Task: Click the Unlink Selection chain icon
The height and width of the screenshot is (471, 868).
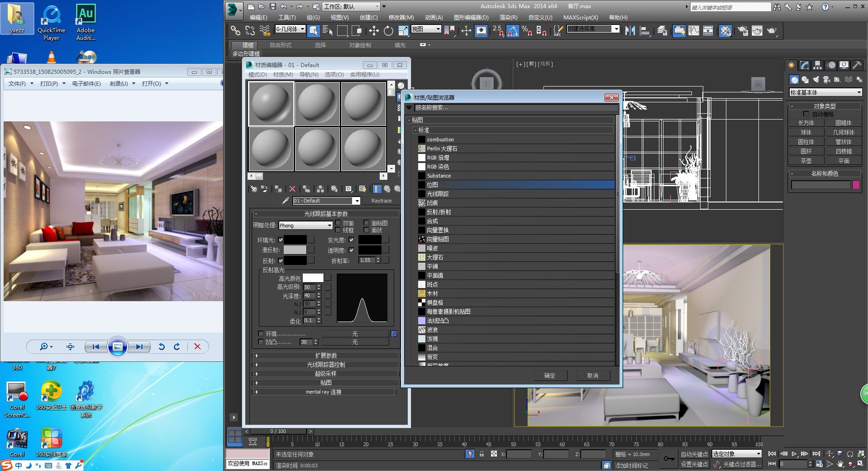Action: (250, 30)
